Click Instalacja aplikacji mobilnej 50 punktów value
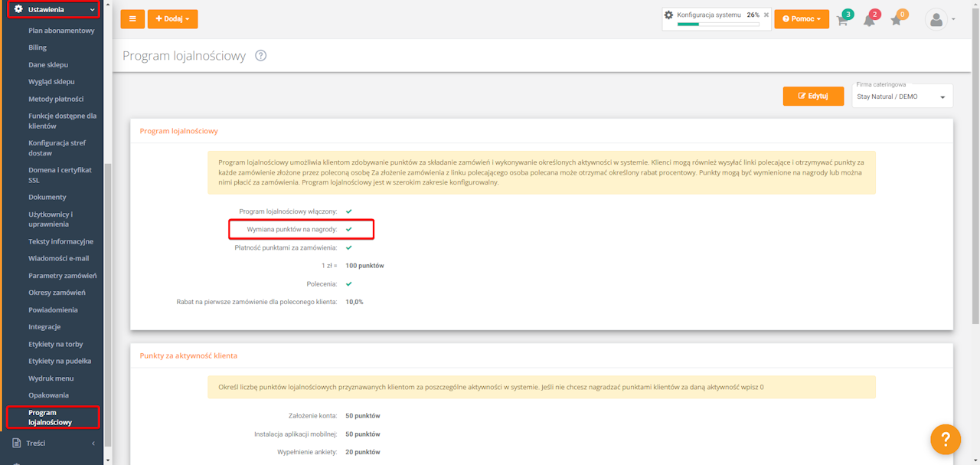Viewport: 980px width, 465px height. [x=363, y=434]
